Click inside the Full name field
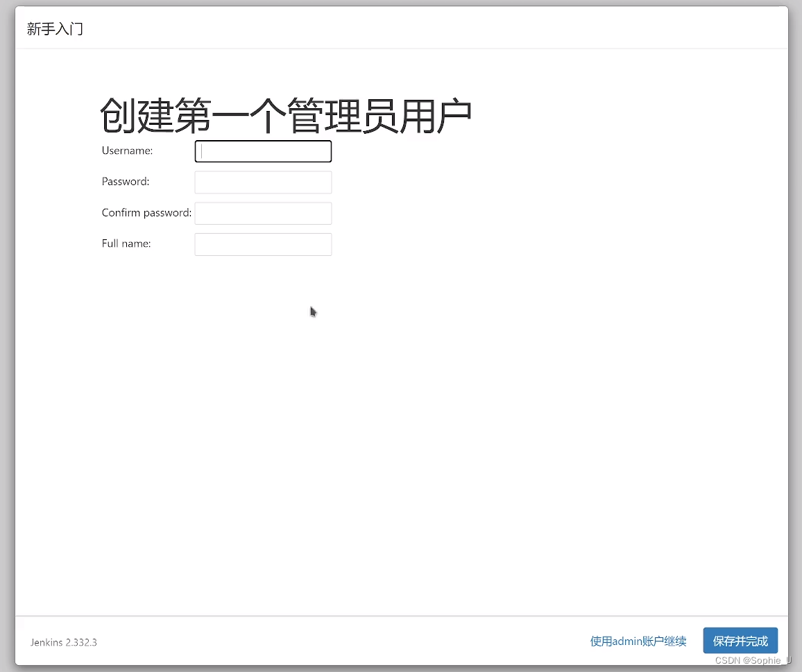 click(262, 244)
